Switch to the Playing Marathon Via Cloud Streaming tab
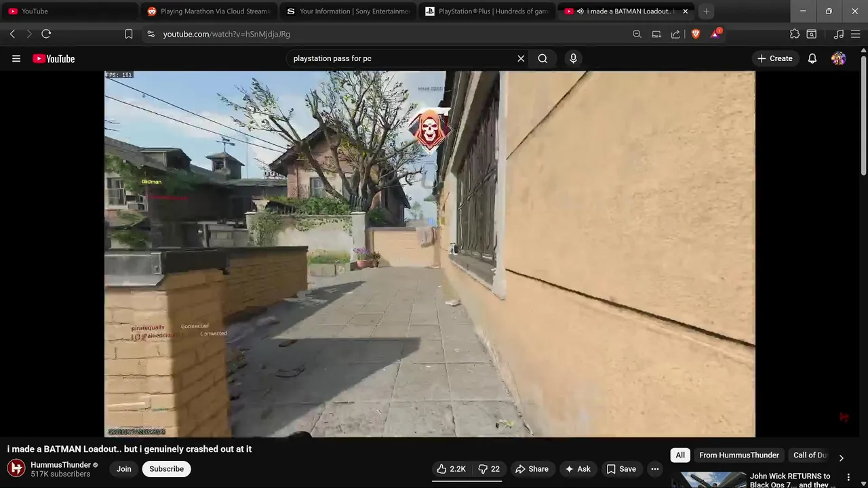Image resolution: width=868 pixels, height=488 pixels. coord(208,11)
